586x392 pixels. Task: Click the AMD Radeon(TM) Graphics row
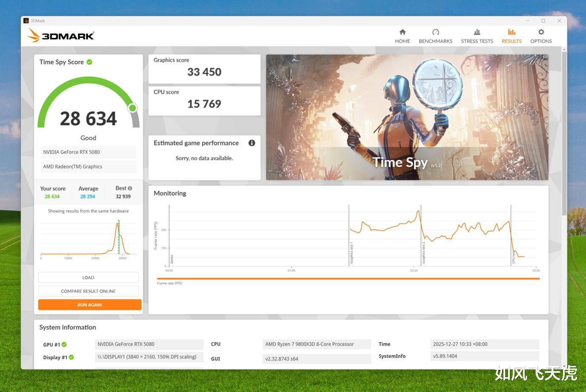pyautogui.click(x=89, y=166)
